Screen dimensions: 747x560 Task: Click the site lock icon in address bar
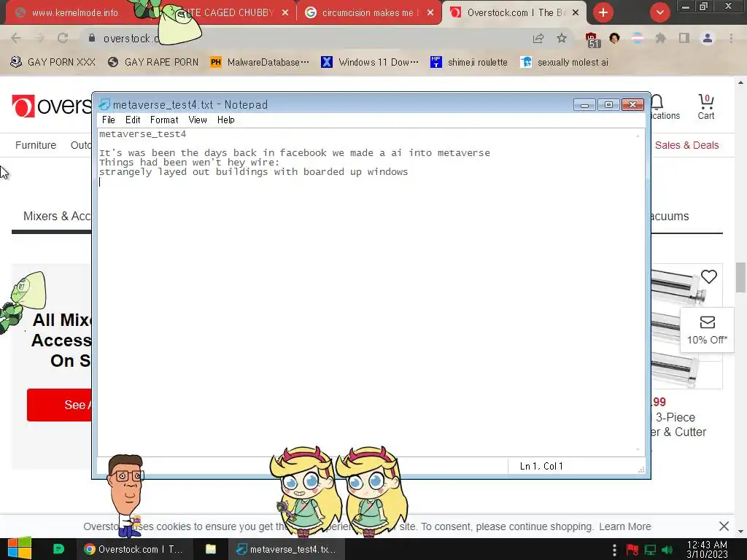point(92,38)
